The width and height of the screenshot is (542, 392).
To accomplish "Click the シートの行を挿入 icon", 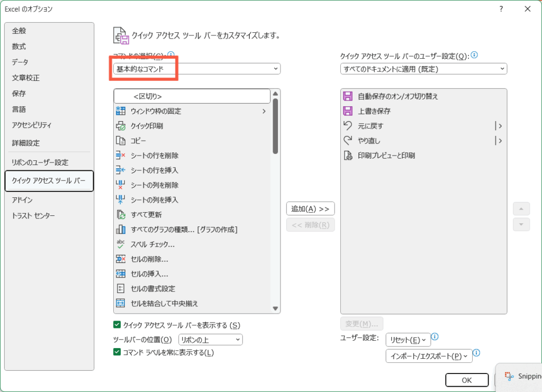I will (121, 170).
